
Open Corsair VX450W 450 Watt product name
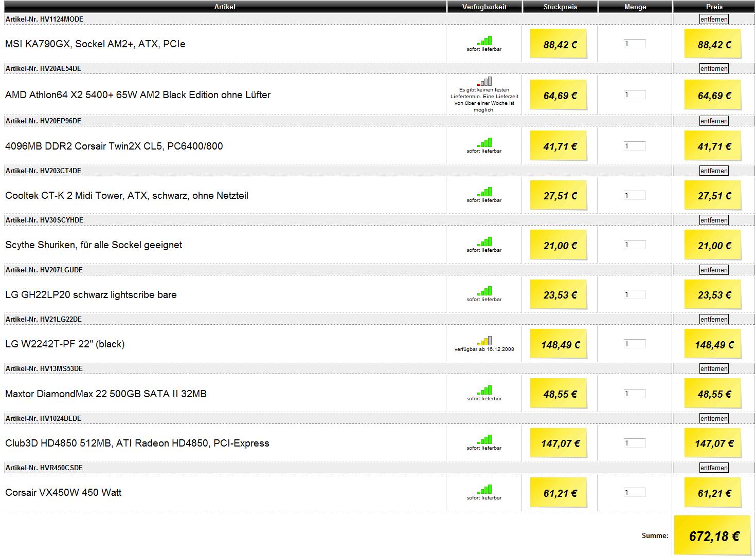pyautogui.click(x=63, y=492)
